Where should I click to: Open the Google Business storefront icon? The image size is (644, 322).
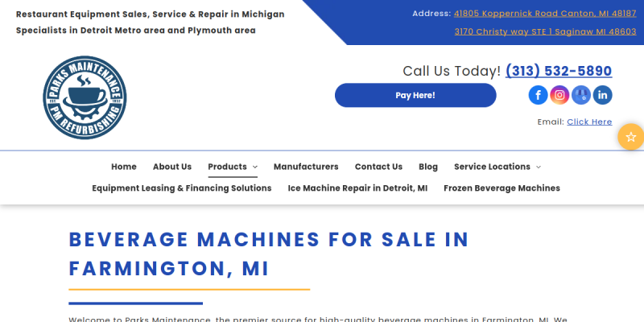[x=580, y=95]
